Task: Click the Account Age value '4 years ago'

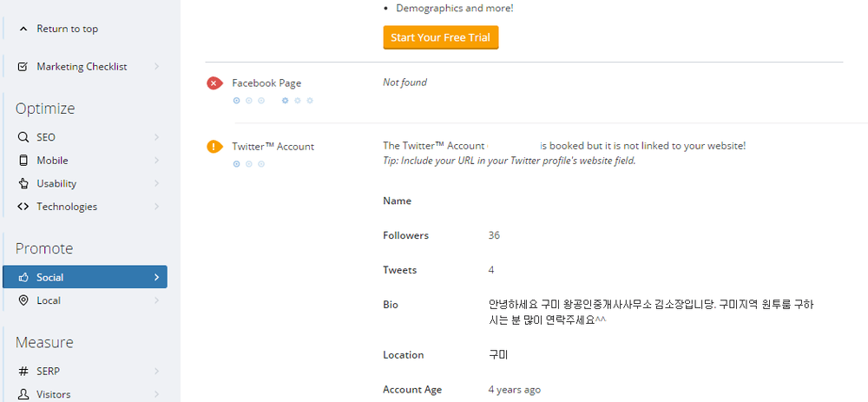Action: click(x=514, y=390)
